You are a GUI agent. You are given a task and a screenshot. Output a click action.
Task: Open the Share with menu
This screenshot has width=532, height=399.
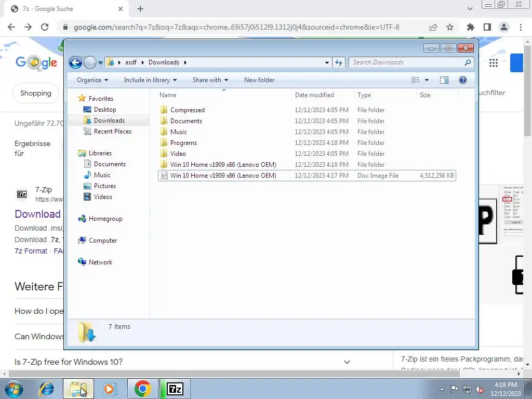click(210, 80)
